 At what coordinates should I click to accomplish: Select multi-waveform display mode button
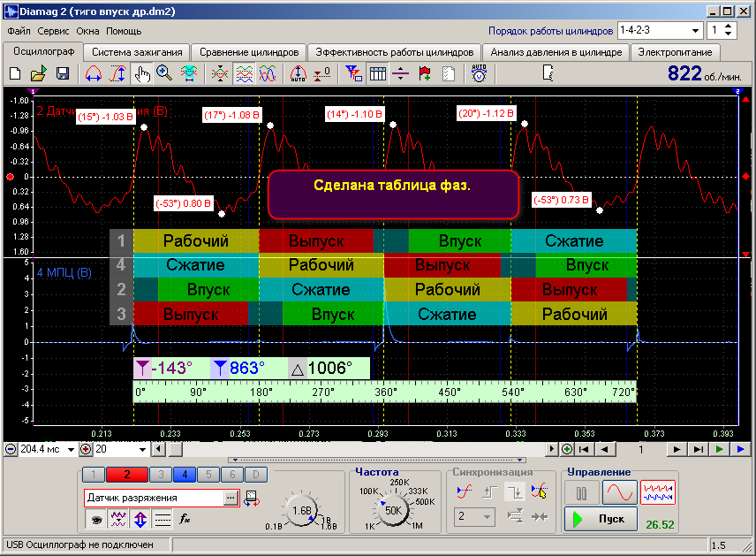coord(658,493)
